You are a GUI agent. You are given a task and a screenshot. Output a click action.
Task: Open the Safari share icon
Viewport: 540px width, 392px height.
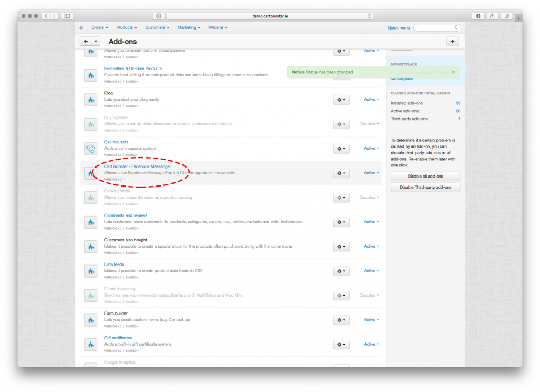click(493, 16)
